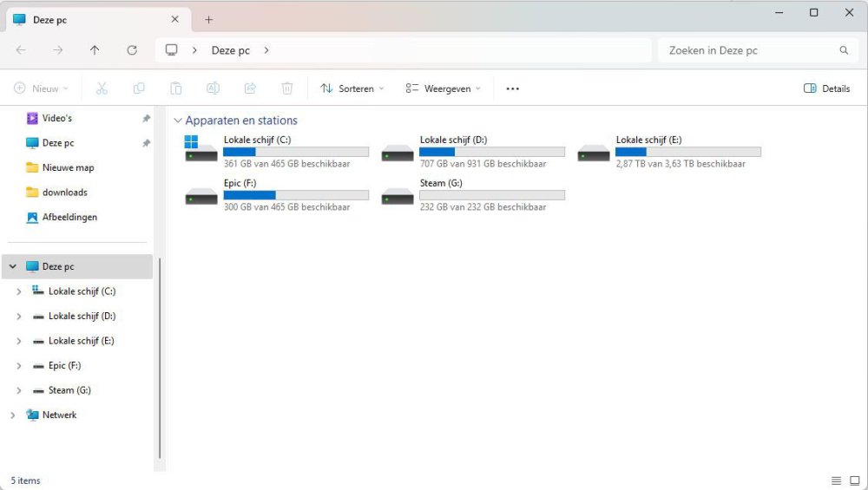868x490 pixels.
Task: Expand the Netwerk tree node
Action: point(13,415)
